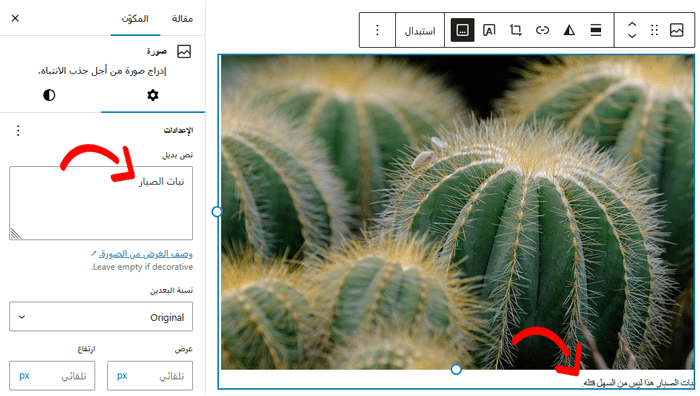Click the alt text field containing نبات الصبار

(x=101, y=203)
